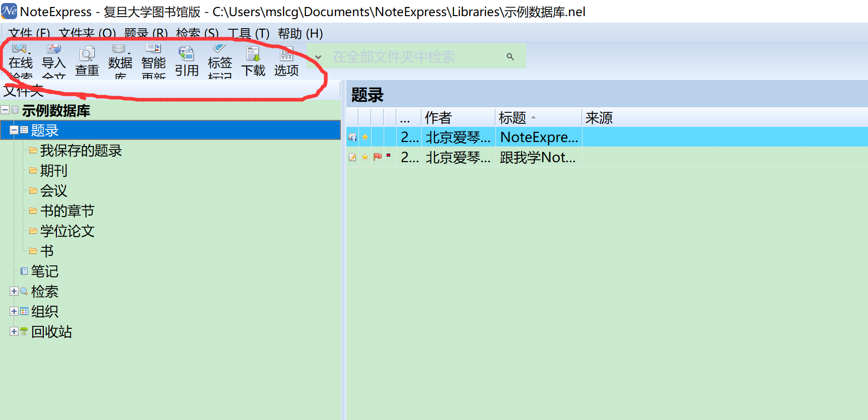
Task: Click the 在全部文件夹中检索 search field
Action: [415, 56]
